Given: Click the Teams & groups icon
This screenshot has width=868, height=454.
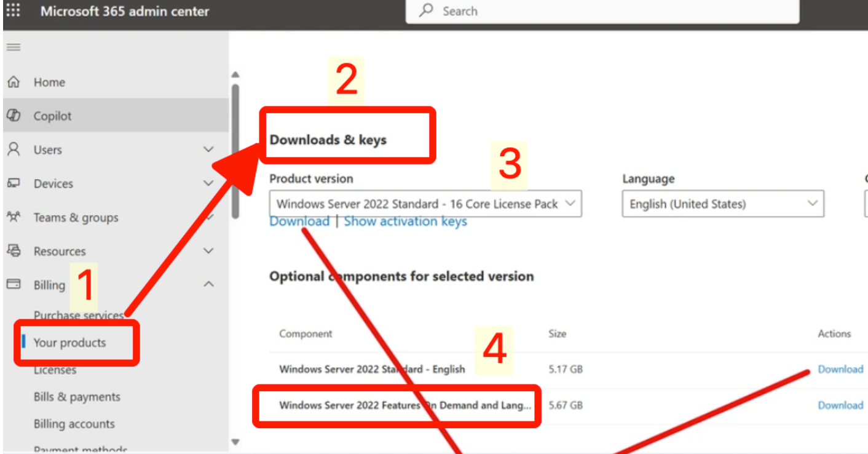Looking at the screenshot, I should pos(14,217).
